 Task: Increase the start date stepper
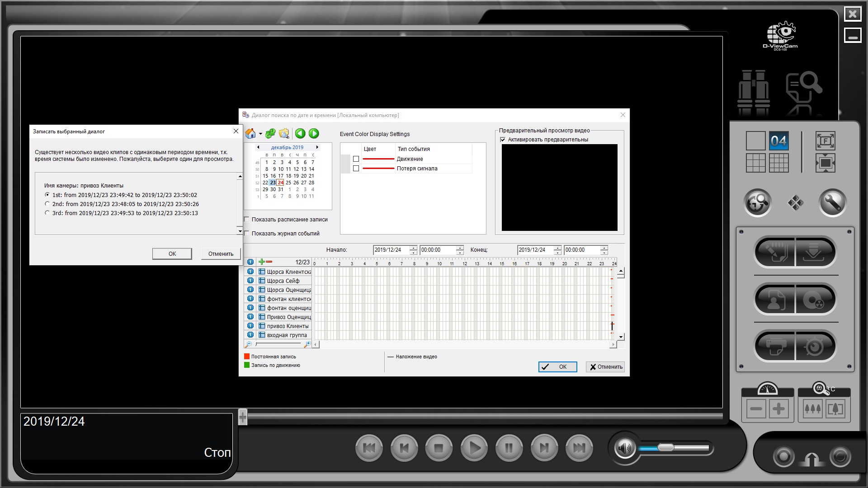tap(413, 248)
